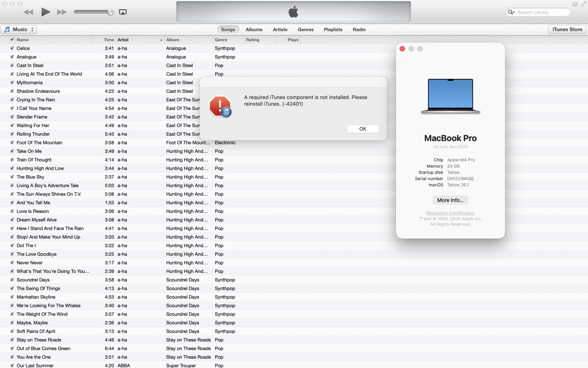The image size is (588, 368).
Task: Click the fast-forward next track icon
Action: [x=62, y=12]
